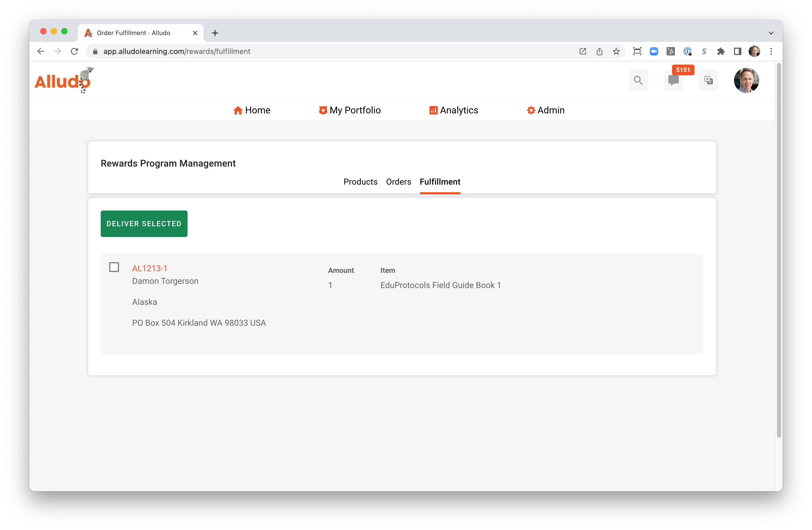This screenshot has height=530, width=812.
Task: Open the 1Password extension
Action: pos(688,51)
